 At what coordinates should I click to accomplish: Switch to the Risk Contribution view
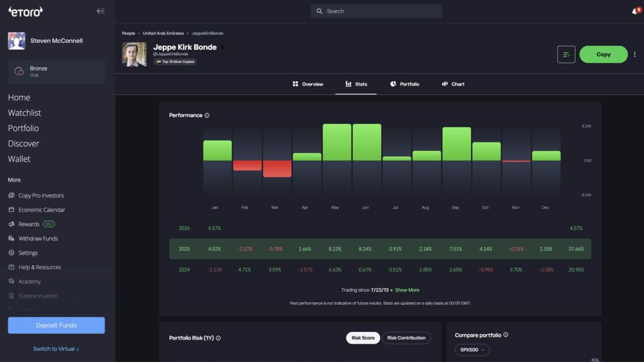[x=406, y=338]
